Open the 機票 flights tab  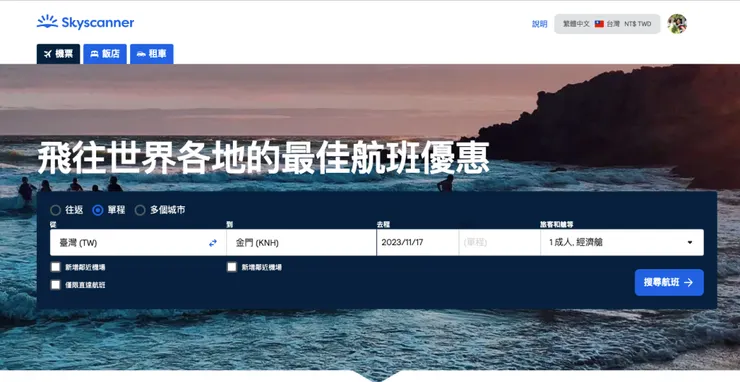click(x=58, y=54)
